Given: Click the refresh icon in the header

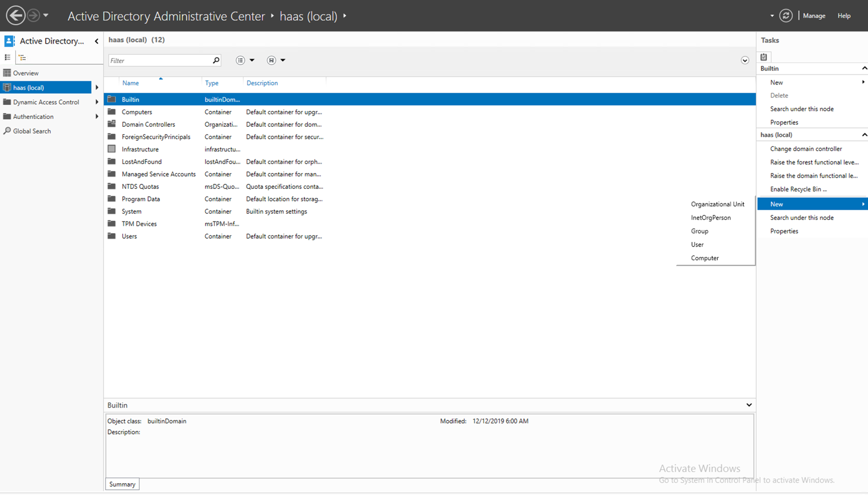Looking at the screenshot, I should [786, 16].
